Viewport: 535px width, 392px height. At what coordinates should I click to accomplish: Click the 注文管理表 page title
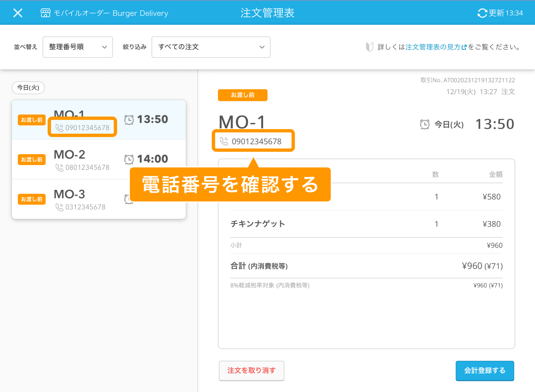(267, 13)
